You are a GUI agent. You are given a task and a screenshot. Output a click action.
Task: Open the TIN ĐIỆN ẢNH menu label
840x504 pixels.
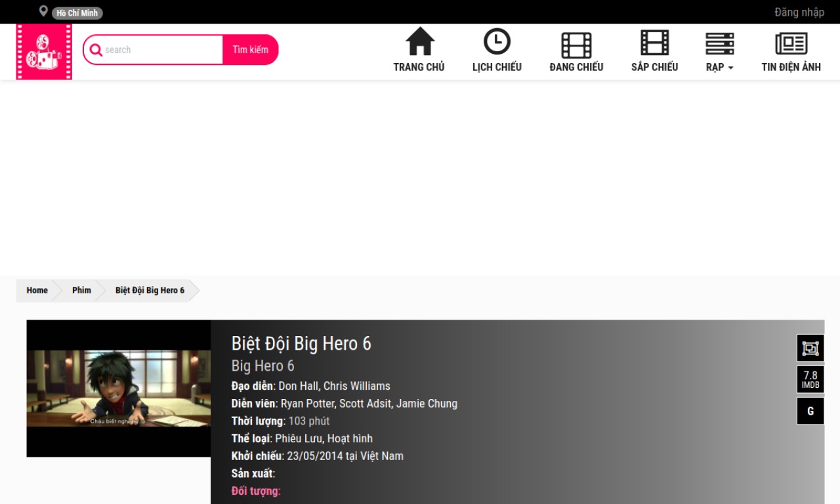791,67
